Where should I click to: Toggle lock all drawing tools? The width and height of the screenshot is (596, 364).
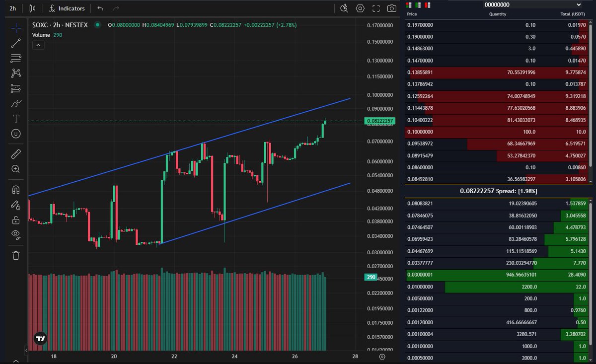click(x=16, y=219)
